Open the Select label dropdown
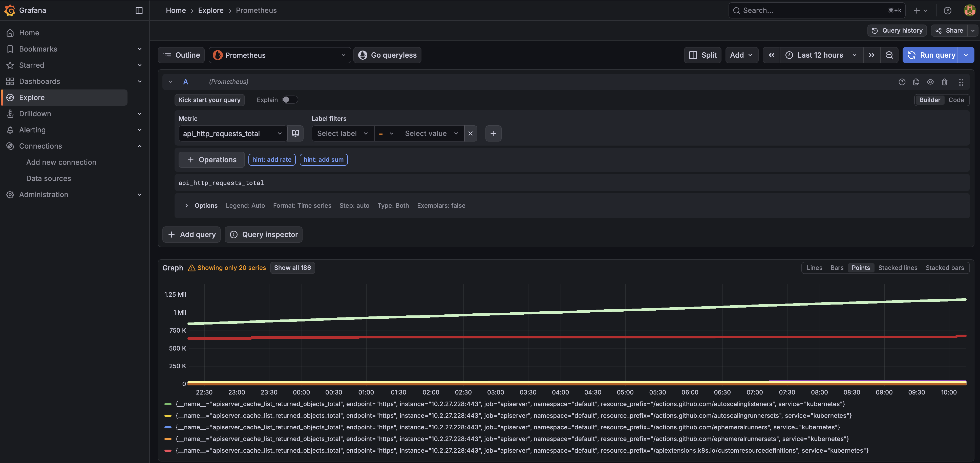The image size is (980, 463). tap(342, 133)
